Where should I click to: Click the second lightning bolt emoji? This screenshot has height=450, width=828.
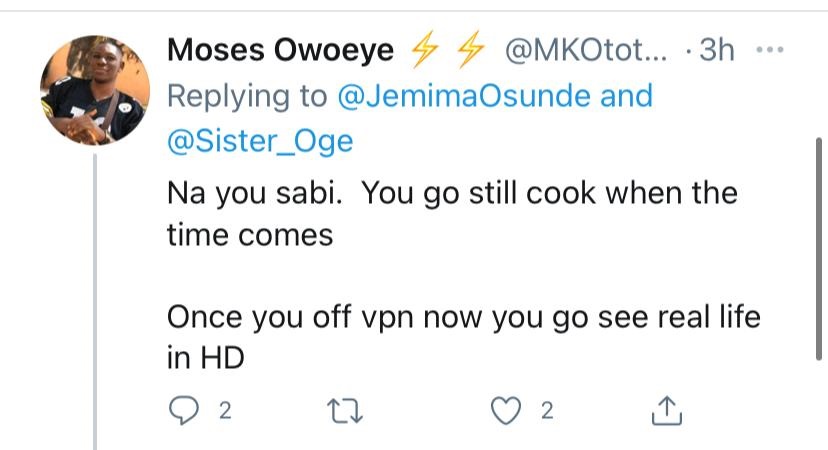pos(472,52)
